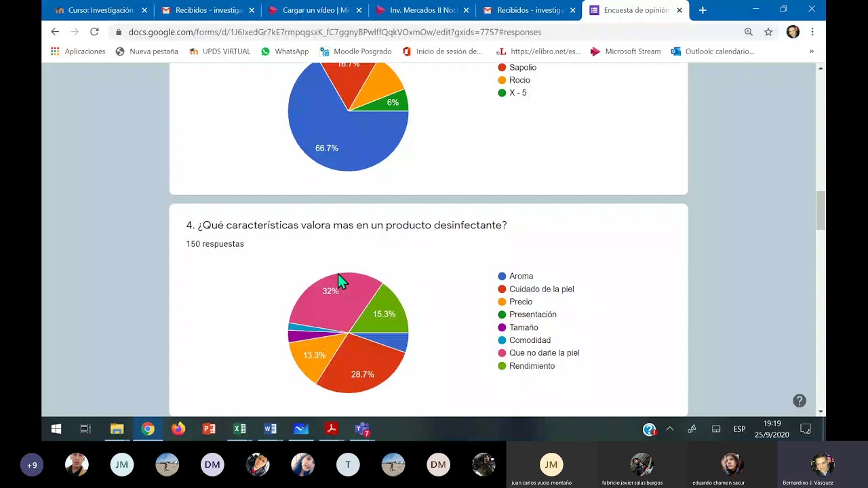Open File Explorer from taskbar

click(117, 428)
